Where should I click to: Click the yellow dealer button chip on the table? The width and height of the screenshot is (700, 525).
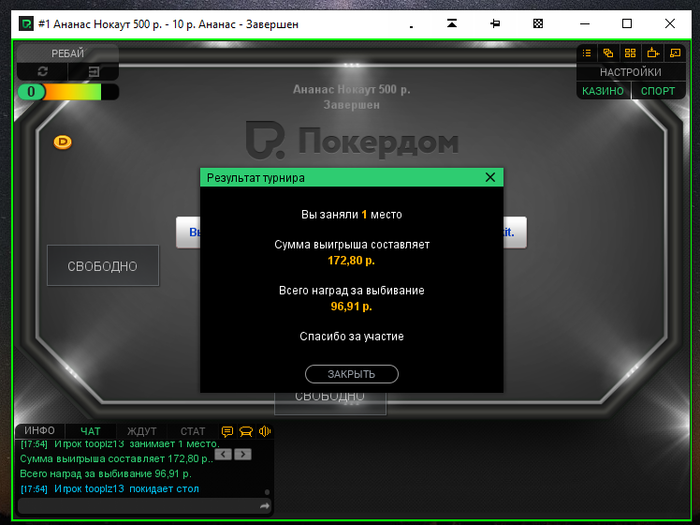tap(62, 142)
